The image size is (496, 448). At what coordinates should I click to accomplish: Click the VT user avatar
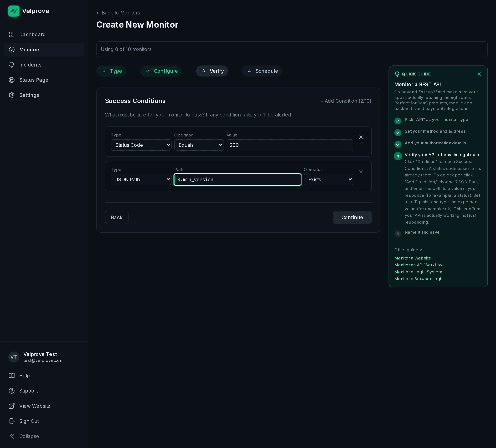coord(14,357)
